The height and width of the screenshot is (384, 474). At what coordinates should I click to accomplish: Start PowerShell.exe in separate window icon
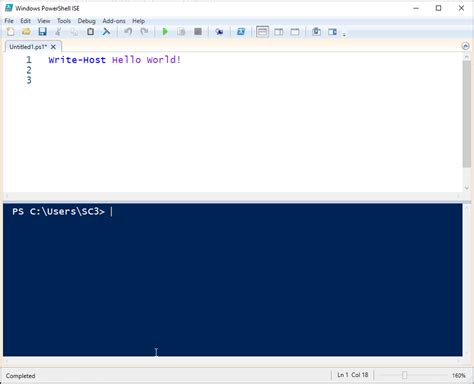pyautogui.click(x=241, y=32)
